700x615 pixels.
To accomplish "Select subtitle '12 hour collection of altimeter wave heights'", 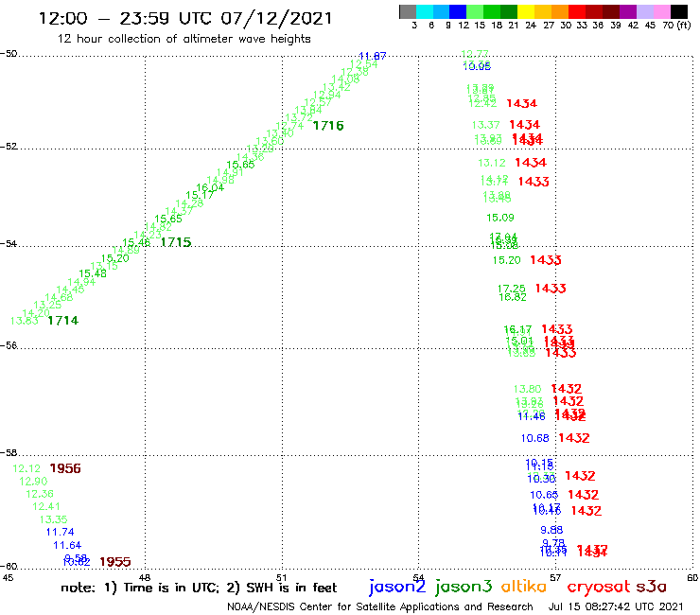I will tap(184, 39).
